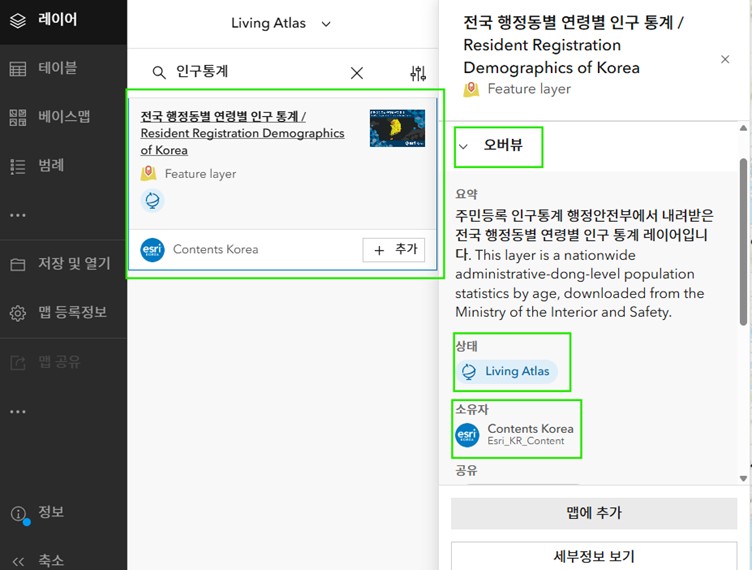Click the search magnifier icon
Screen dimensions: 752x570
point(159,72)
